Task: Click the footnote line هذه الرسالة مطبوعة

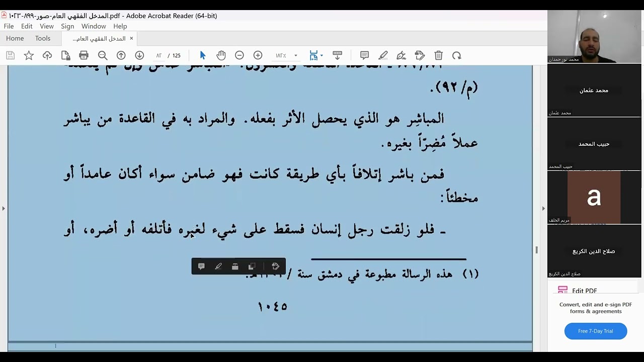Action: coord(361,274)
